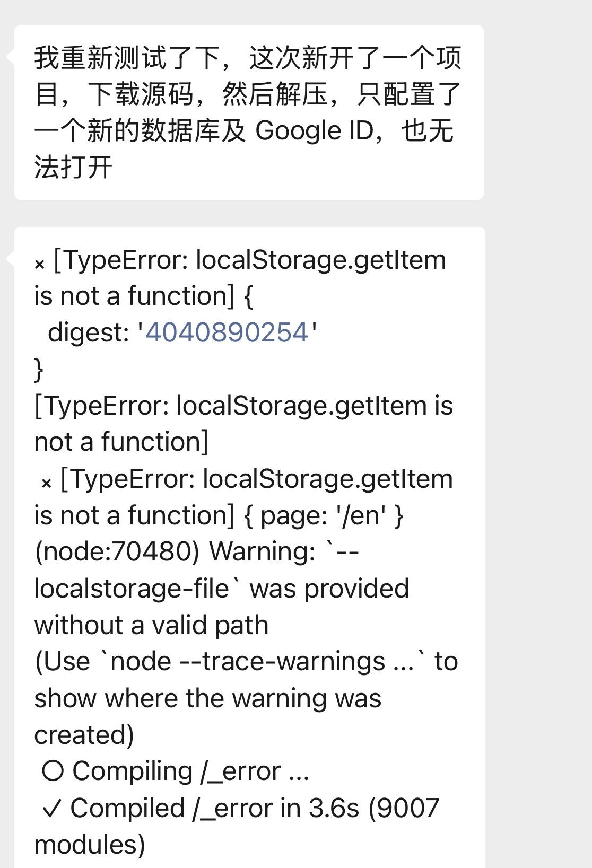Click the '(node:70480) Warning:' text
Image resolution: width=592 pixels, height=868 pixels.
[x=175, y=552]
